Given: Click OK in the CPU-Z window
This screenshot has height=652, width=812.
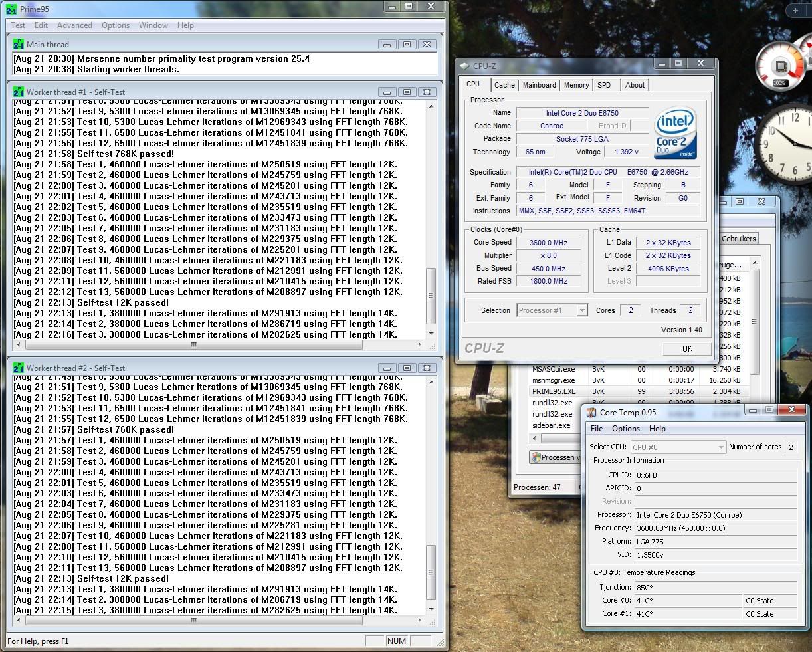Looking at the screenshot, I should click(x=687, y=348).
